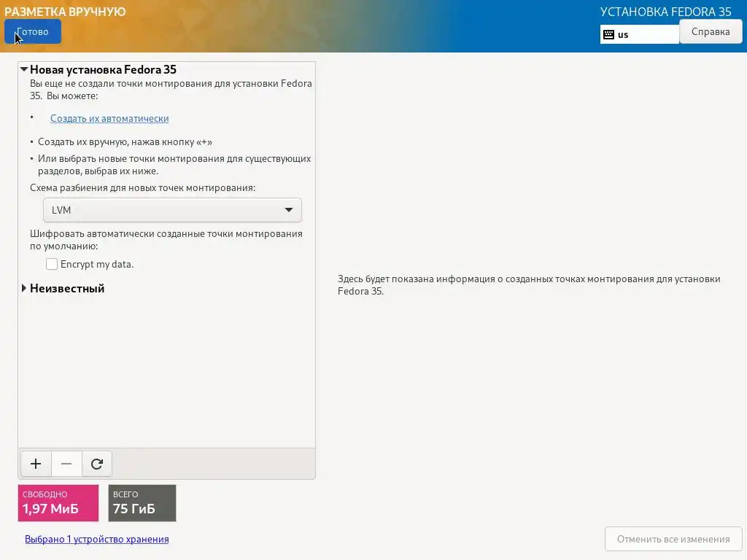The image size is (747, 560).
Task: Follow the Создать их автоматически link
Action: [109, 119]
